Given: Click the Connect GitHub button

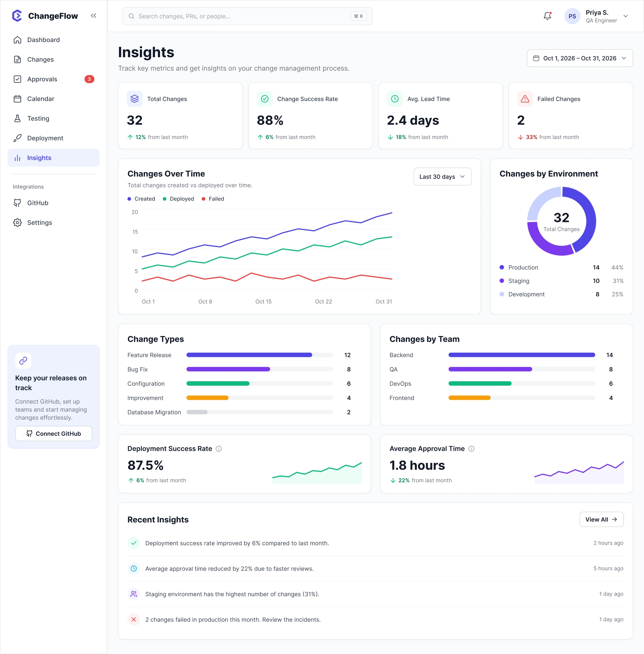Looking at the screenshot, I should (53, 434).
